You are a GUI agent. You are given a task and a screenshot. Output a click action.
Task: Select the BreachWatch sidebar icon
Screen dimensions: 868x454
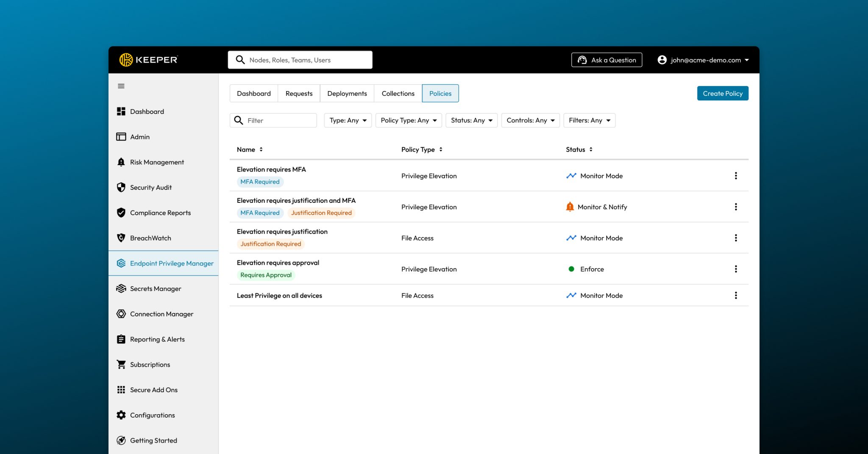[121, 238]
